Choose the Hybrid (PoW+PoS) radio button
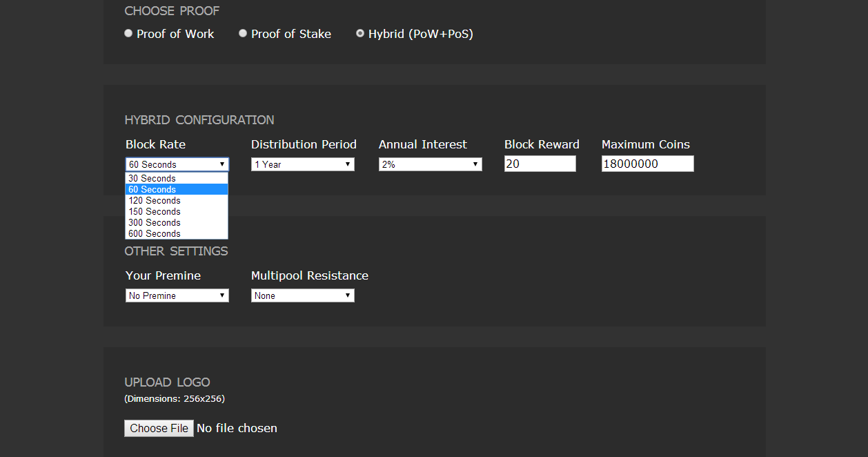The image size is (868, 457). coord(360,34)
